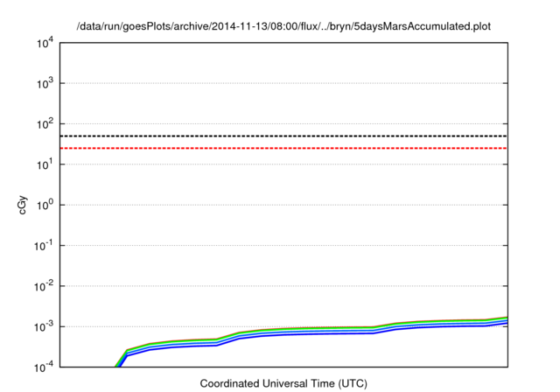Click the 10^3 y-axis tick label
560x392 pixels.
[x=45, y=84]
